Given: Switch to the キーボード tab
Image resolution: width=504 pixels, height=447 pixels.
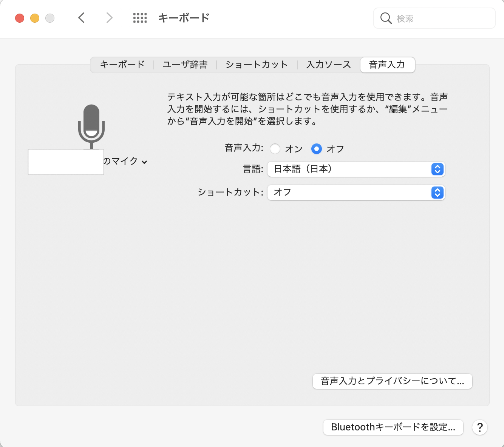Looking at the screenshot, I should click(122, 65).
